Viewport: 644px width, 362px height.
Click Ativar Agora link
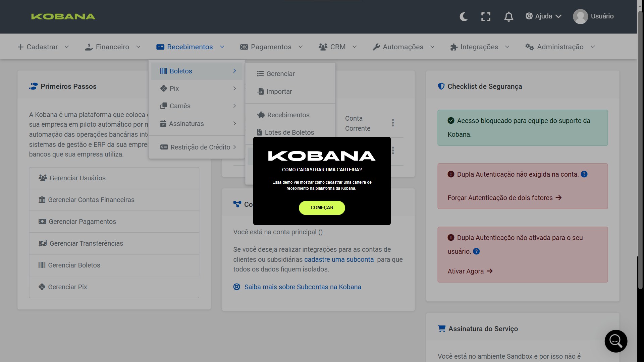click(x=470, y=271)
